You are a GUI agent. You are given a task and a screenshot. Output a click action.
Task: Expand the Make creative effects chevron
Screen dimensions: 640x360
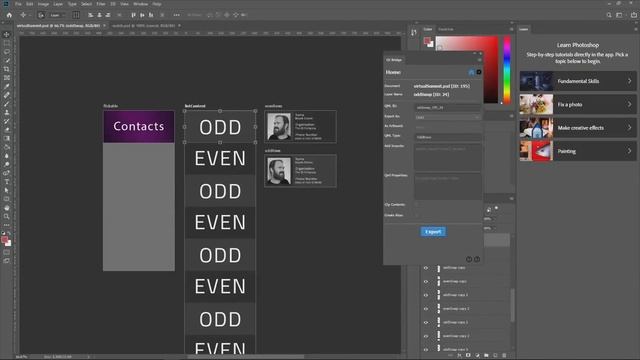coord(629,128)
